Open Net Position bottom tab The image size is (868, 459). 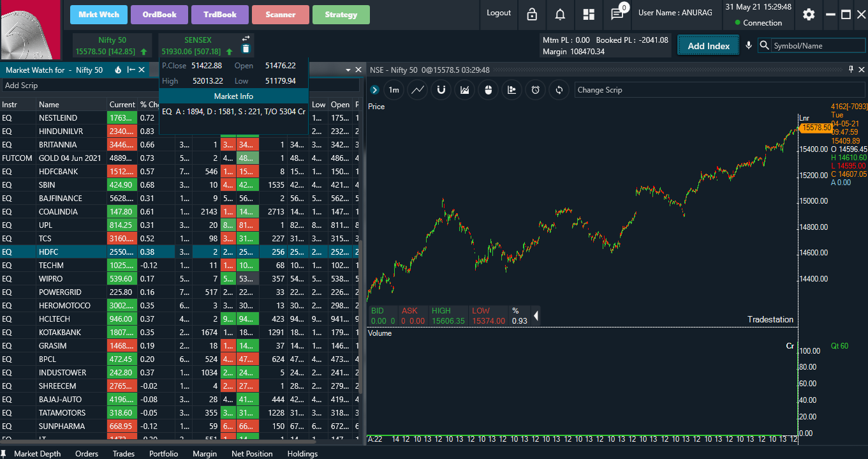coord(252,454)
